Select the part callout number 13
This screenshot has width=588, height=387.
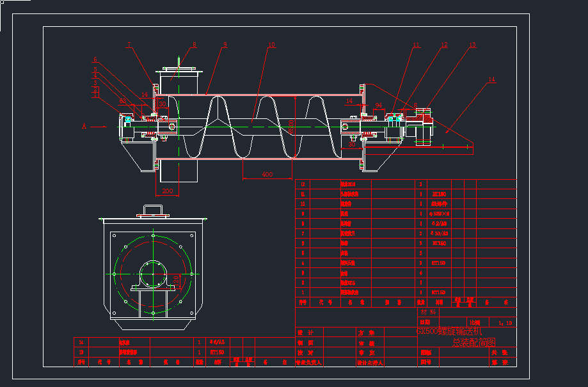472,45
